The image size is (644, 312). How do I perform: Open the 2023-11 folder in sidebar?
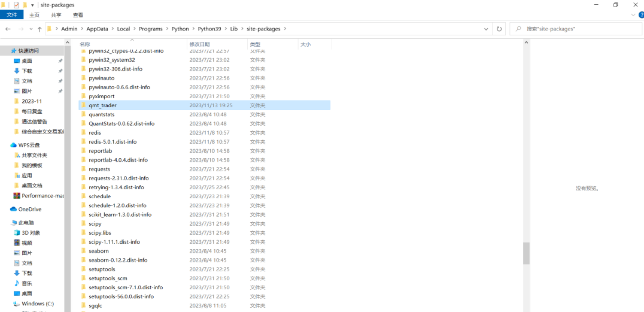(32, 101)
